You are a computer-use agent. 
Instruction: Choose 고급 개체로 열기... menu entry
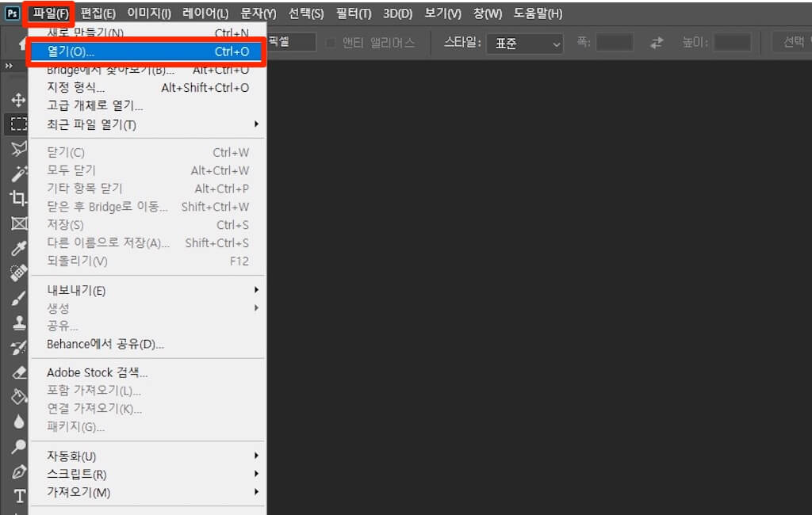(x=147, y=106)
